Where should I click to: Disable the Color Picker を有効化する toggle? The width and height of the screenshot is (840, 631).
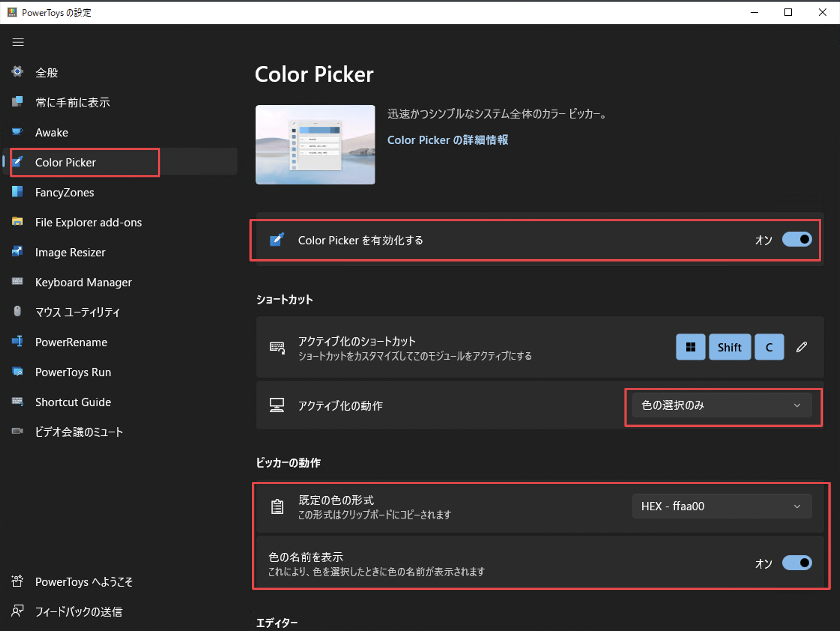click(x=797, y=239)
